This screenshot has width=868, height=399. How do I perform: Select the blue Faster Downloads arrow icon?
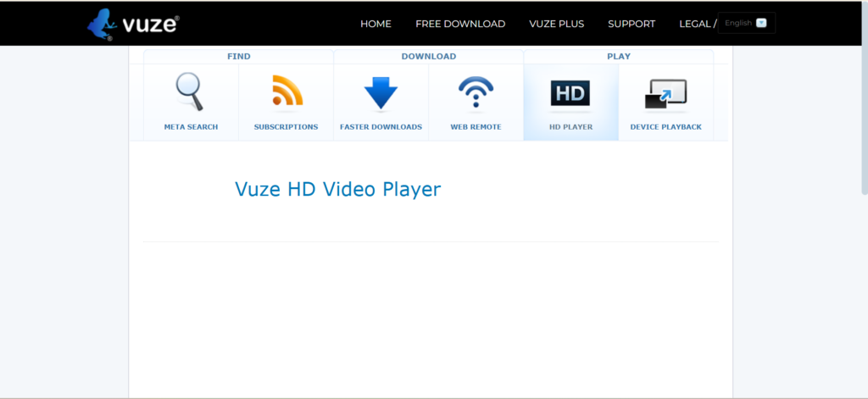(x=381, y=93)
